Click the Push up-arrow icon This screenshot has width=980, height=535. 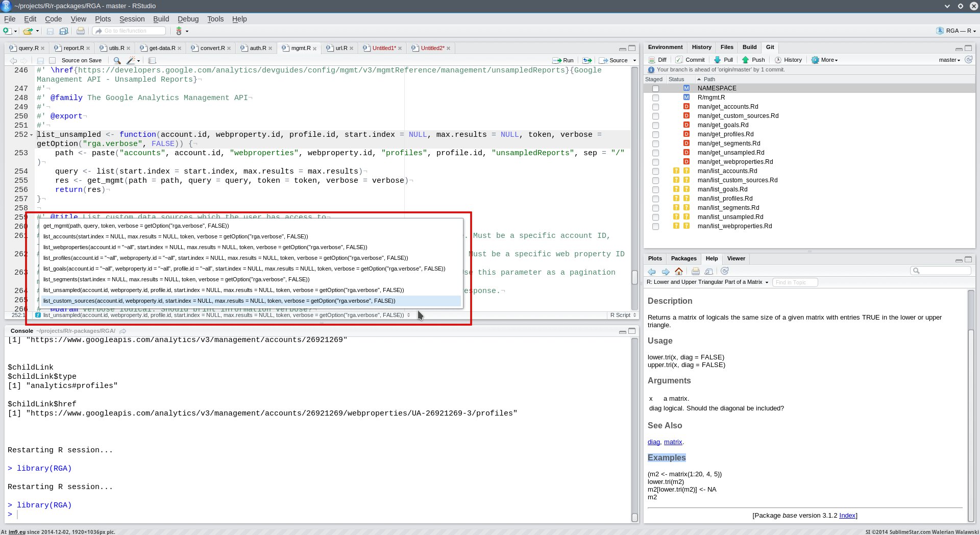tap(745, 60)
